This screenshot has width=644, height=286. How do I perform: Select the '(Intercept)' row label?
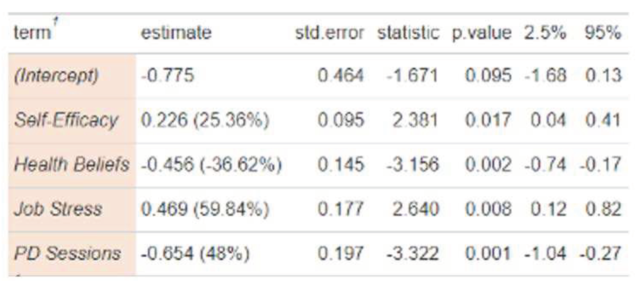tap(57, 76)
